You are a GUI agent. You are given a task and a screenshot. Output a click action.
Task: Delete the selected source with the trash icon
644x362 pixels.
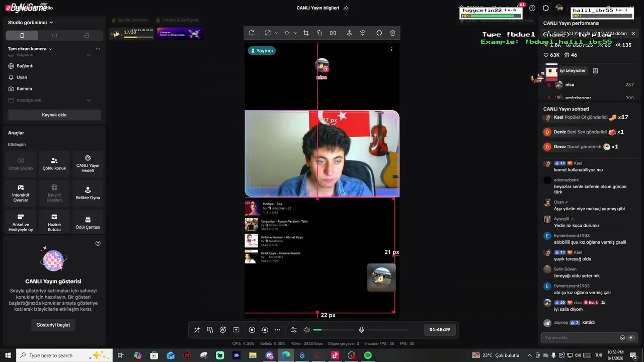pyautogui.click(x=392, y=33)
